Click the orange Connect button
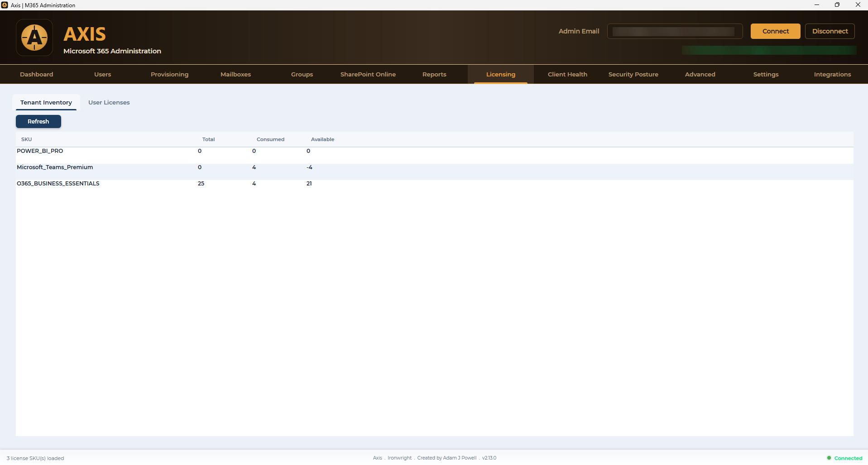 pos(776,31)
